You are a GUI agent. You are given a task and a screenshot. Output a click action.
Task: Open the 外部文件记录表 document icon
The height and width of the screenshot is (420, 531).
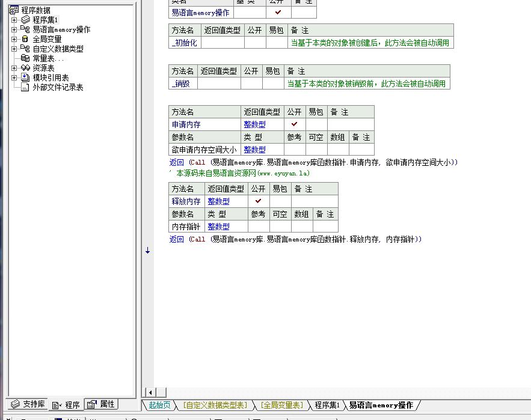tap(25, 87)
